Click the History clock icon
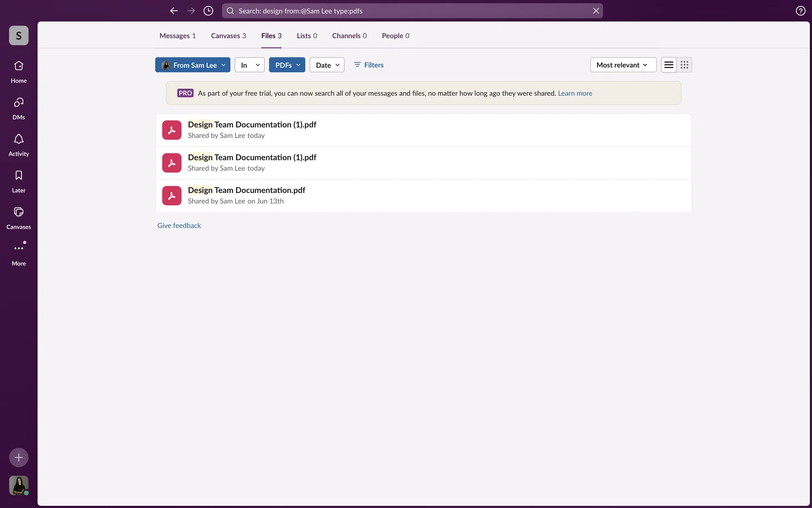The image size is (812, 508). coord(208,11)
